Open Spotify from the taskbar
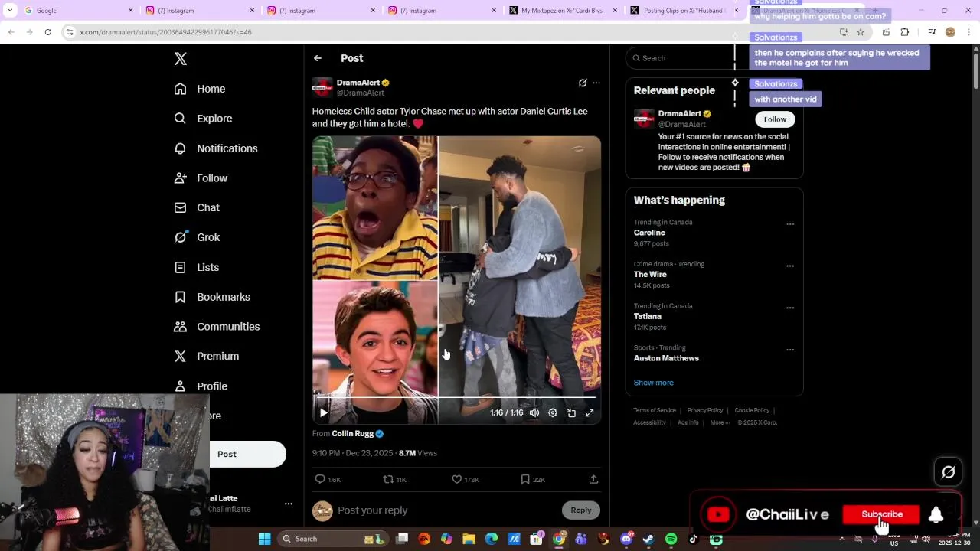The image size is (980, 551). click(x=671, y=539)
